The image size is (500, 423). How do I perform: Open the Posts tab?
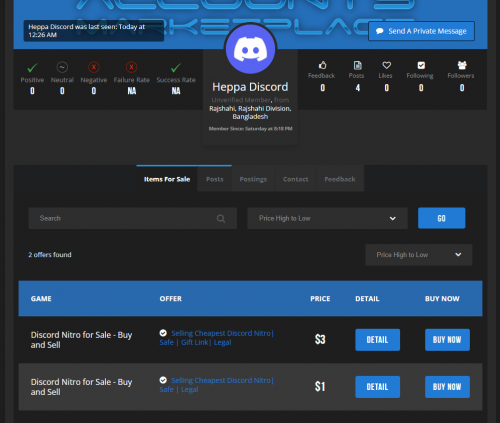215,179
